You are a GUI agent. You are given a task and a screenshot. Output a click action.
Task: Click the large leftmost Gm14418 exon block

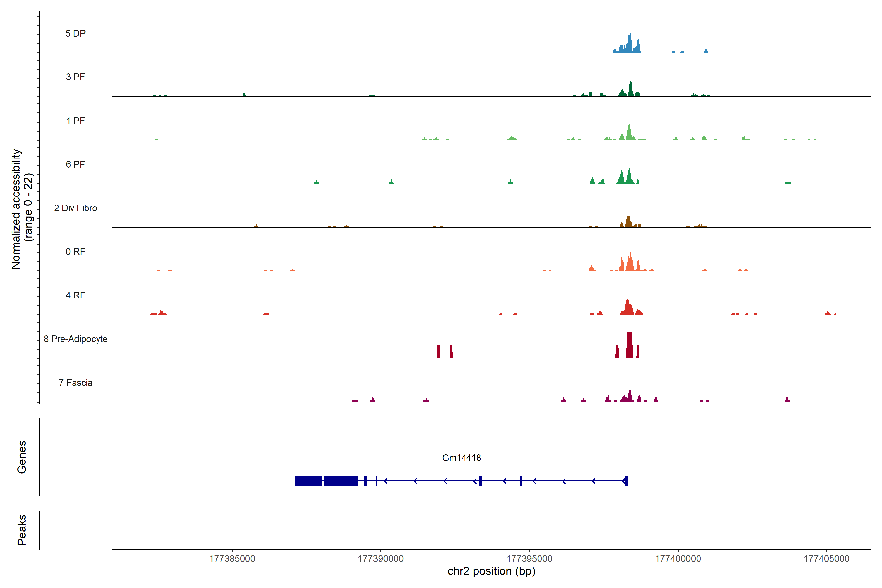(x=308, y=481)
